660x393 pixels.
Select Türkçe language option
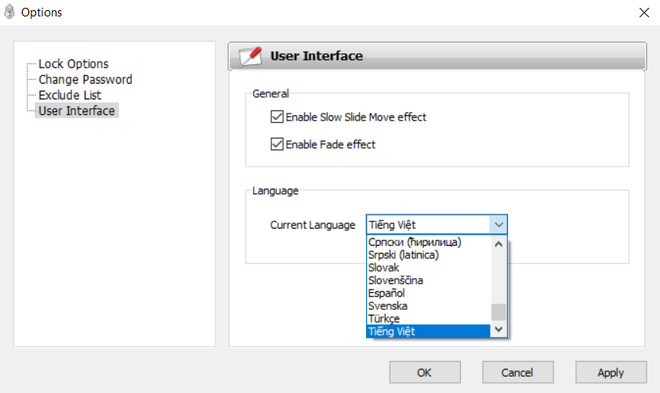428,319
